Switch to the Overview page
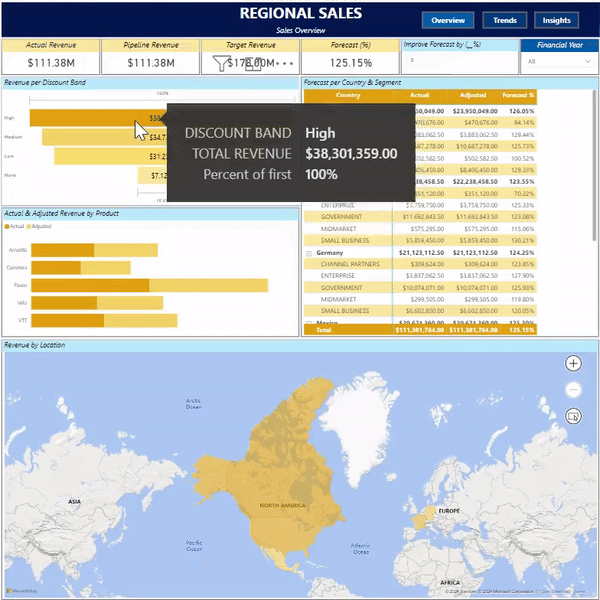The image size is (600, 600). [448, 20]
